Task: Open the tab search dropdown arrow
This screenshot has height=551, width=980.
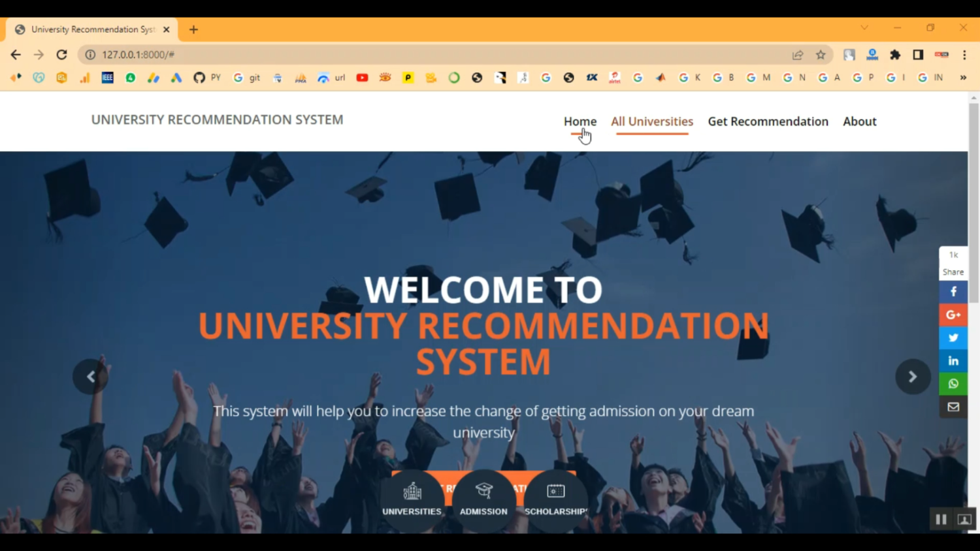Action: coord(864,27)
